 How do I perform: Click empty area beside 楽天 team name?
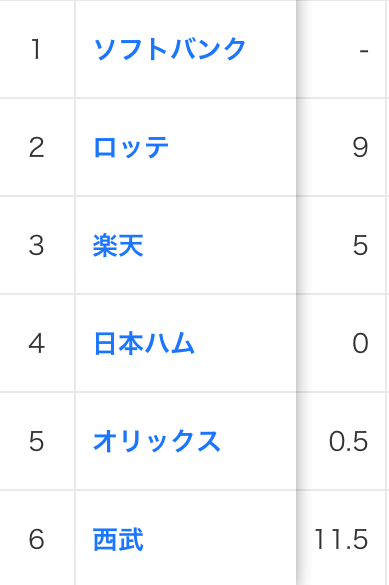(220, 245)
